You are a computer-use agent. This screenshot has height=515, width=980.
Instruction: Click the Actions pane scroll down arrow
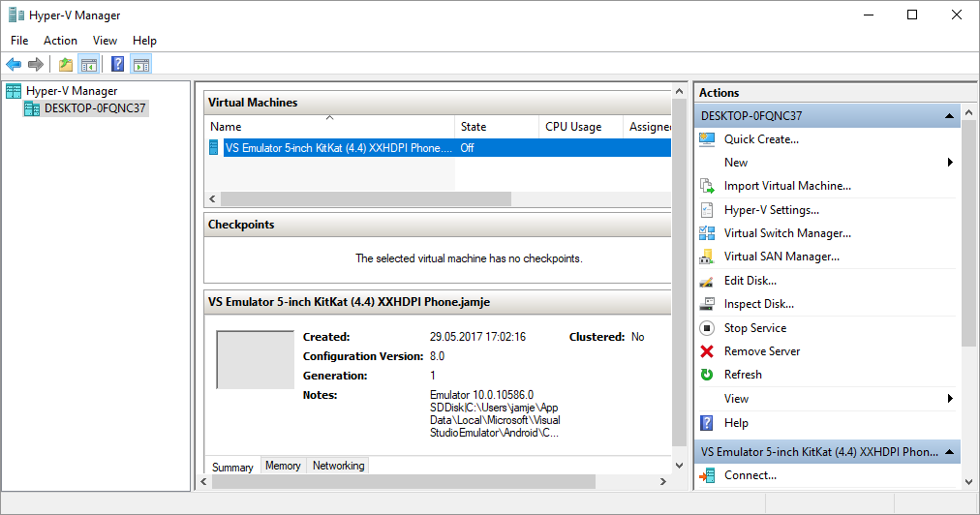[968, 482]
